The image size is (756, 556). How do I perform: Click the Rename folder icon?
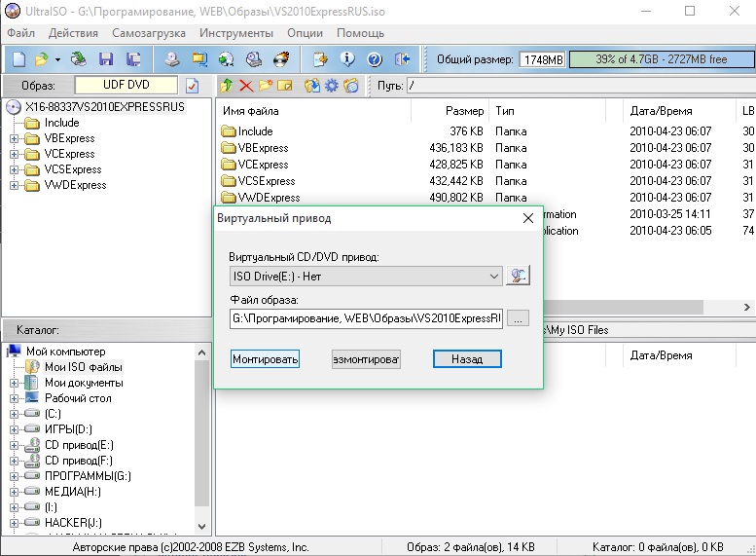tap(284, 86)
